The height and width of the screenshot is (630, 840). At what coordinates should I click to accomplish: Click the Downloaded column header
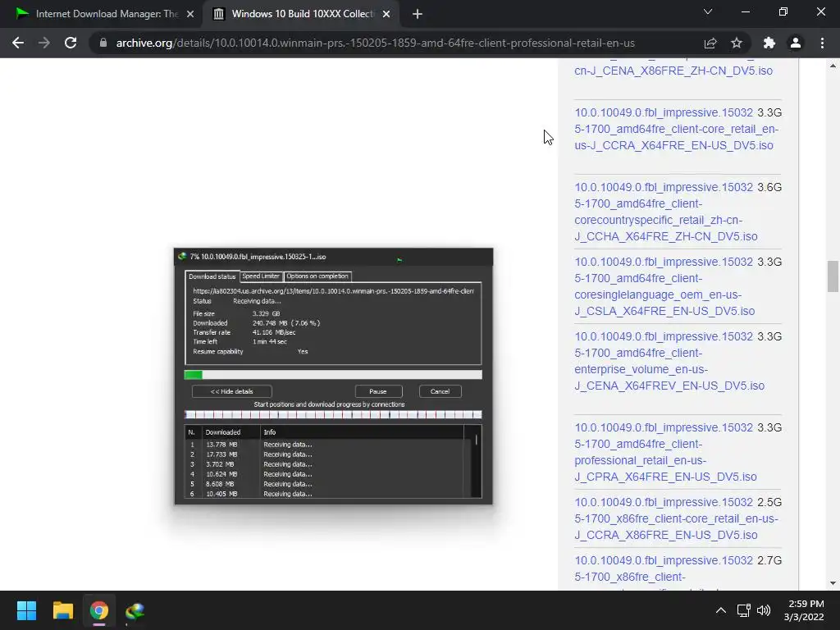(231, 431)
